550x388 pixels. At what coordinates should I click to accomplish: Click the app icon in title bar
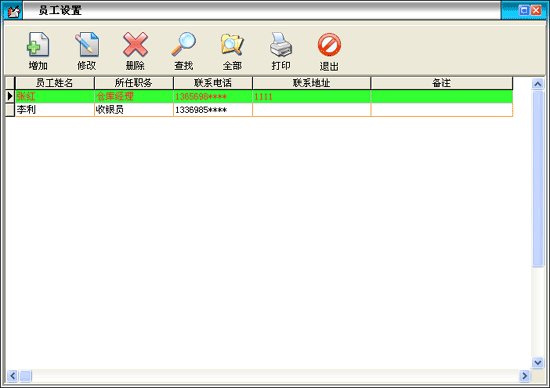(x=13, y=12)
